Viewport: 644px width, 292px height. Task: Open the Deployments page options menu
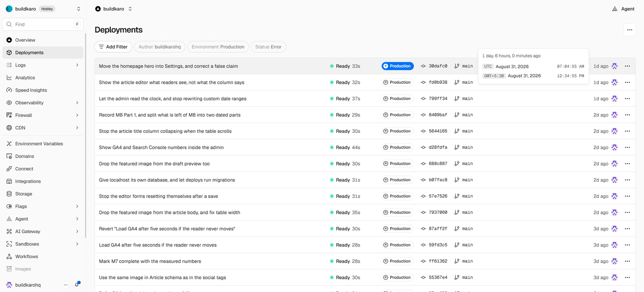[630, 30]
